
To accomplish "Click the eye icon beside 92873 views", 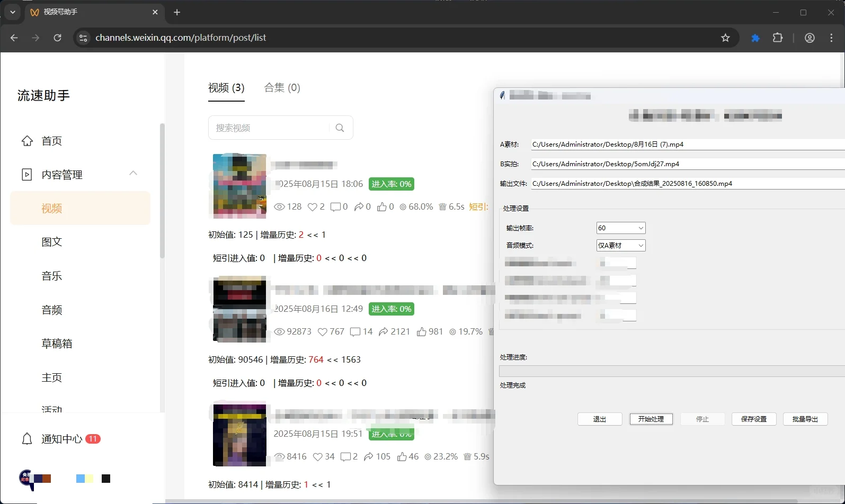I will (x=279, y=332).
